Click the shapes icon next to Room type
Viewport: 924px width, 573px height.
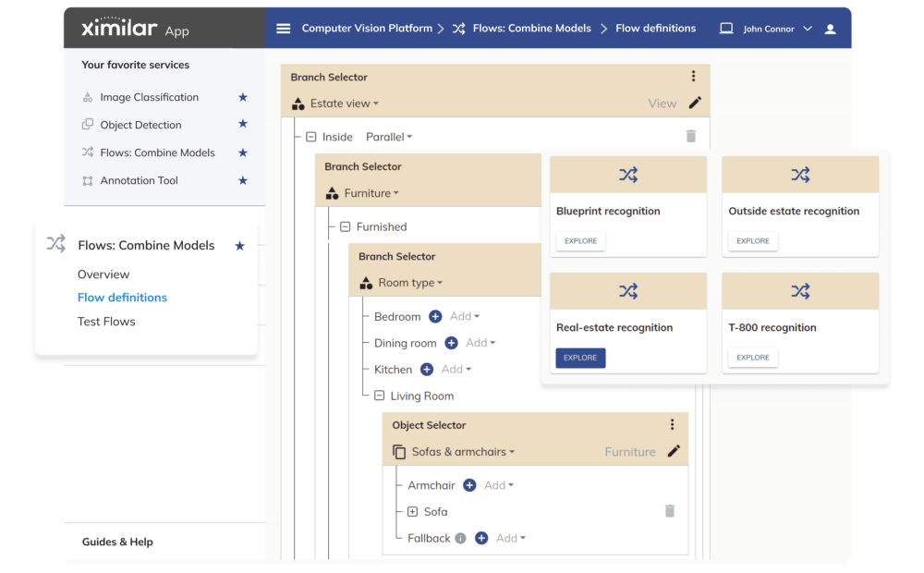tap(366, 283)
